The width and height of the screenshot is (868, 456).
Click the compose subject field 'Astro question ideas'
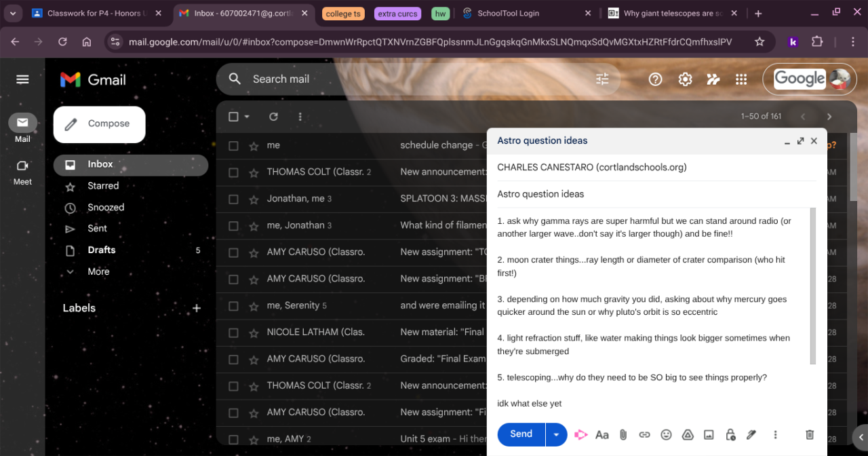pyautogui.click(x=656, y=194)
